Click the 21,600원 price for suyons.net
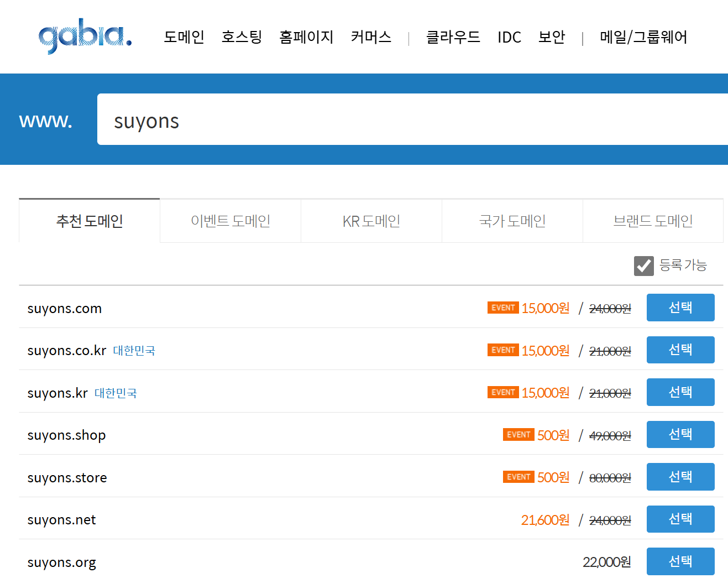 pos(546,520)
